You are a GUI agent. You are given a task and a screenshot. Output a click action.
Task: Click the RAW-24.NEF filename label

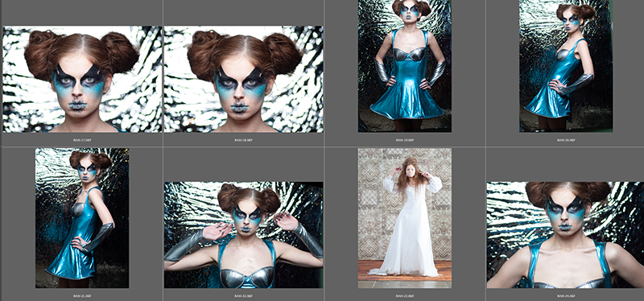566,295
